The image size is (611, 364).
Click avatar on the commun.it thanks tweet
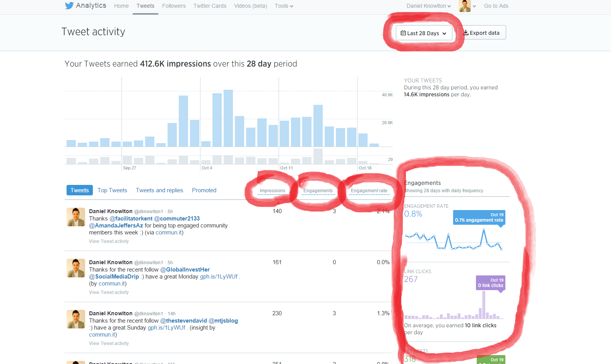pyautogui.click(x=76, y=217)
